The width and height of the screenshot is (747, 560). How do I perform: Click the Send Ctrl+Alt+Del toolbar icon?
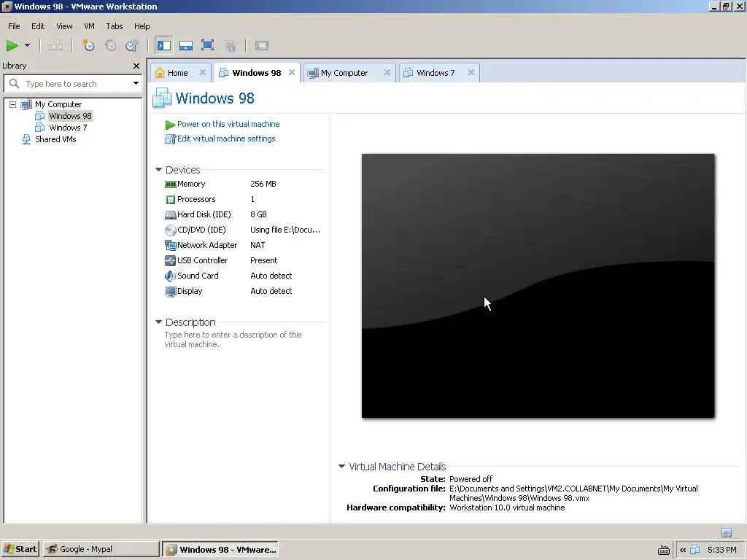55,45
